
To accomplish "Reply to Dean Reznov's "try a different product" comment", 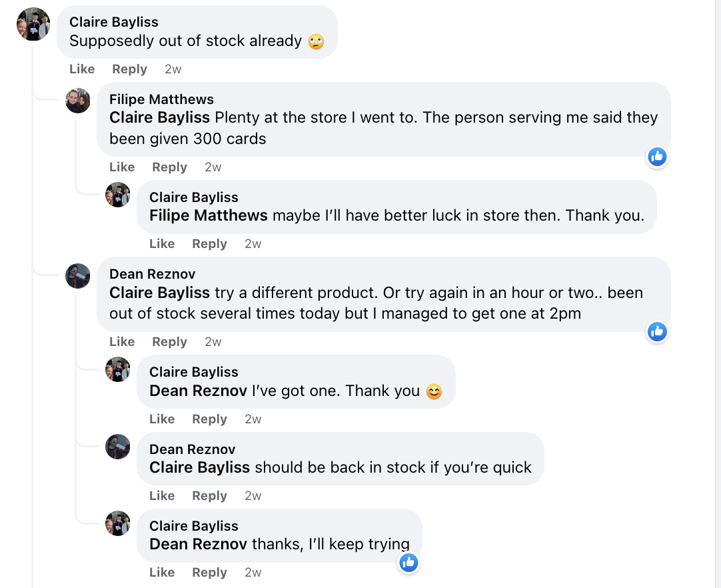I will click(169, 342).
